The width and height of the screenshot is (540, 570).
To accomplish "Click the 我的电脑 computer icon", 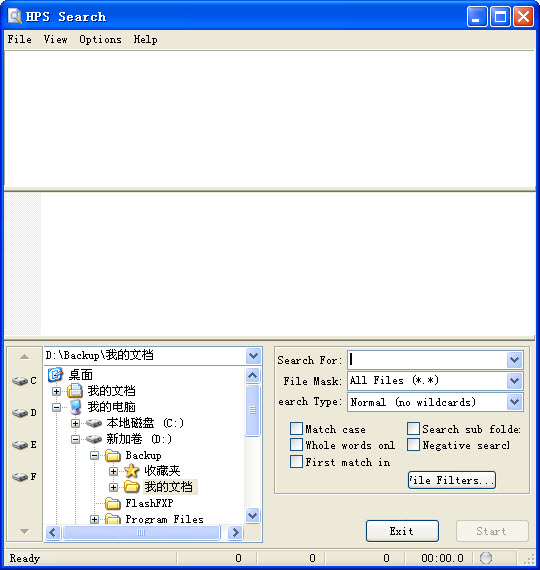I will (75, 407).
